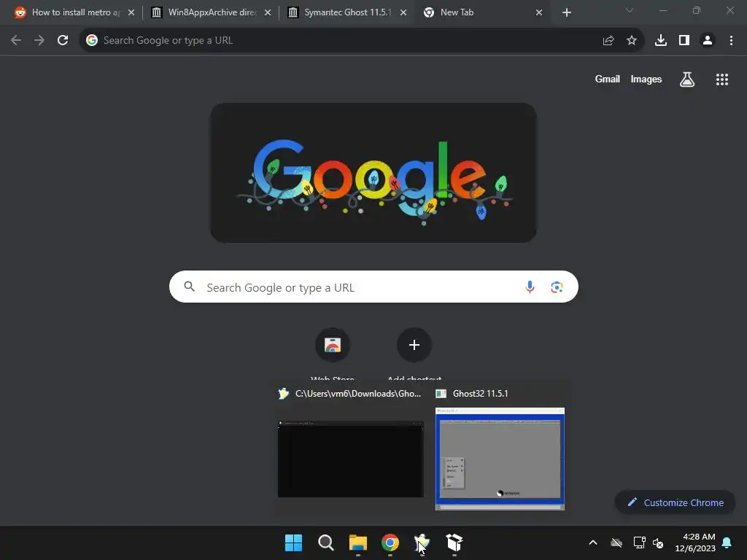
Task: Start voice search with the microphone
Action: point(530,287)
